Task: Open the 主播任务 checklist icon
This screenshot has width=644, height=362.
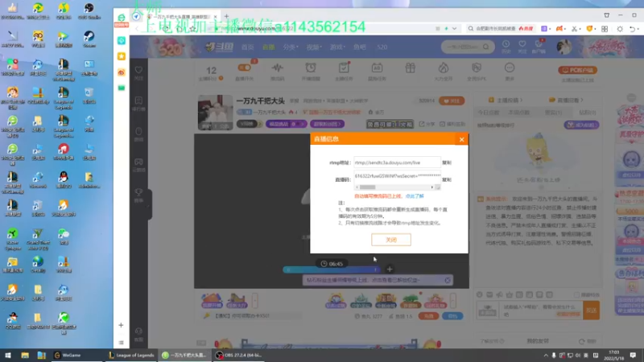Action: tap(344, 68)
